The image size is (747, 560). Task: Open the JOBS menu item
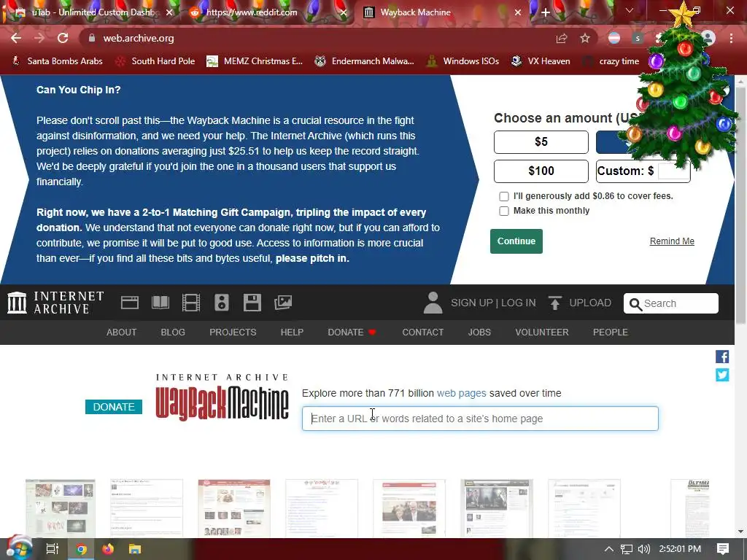tap(479, 332)
